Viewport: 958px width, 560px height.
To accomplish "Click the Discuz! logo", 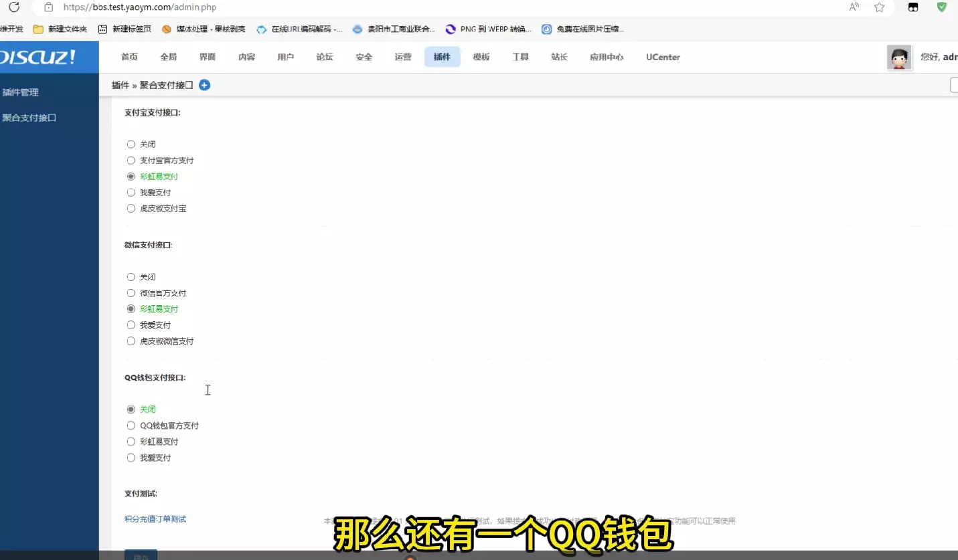I will (x=38, y=57).
